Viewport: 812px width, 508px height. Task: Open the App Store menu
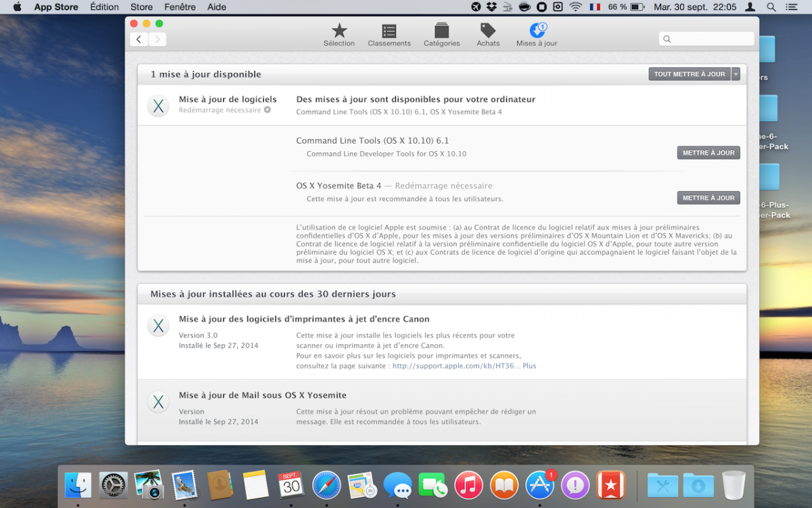point(56,7)
